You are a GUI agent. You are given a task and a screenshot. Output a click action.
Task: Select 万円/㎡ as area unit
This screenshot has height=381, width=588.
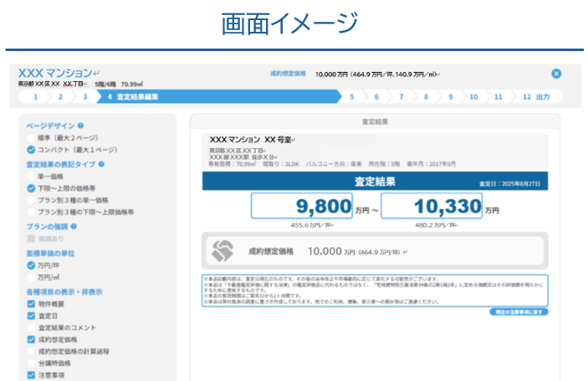coord(32,277)
